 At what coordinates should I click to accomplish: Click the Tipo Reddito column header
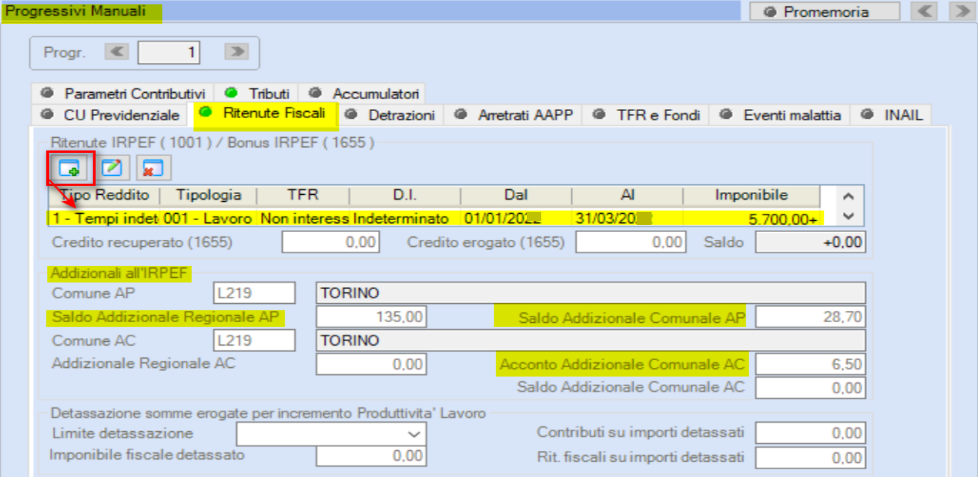pyautogui.click(x=104, y=195)
